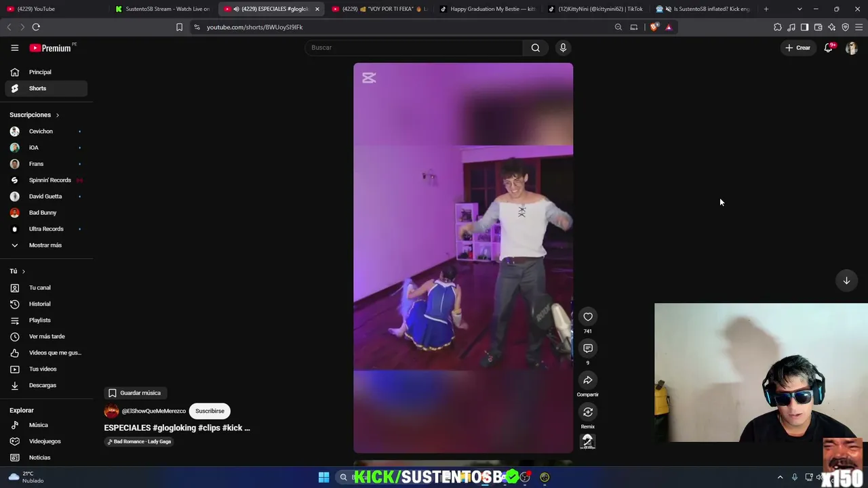Reload the page in browser

coord(36,27)
